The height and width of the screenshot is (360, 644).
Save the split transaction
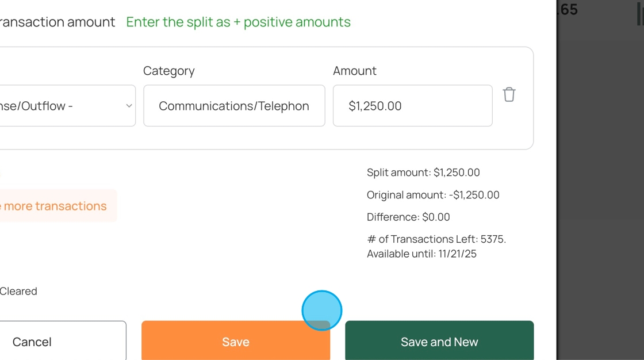(235, 342)
